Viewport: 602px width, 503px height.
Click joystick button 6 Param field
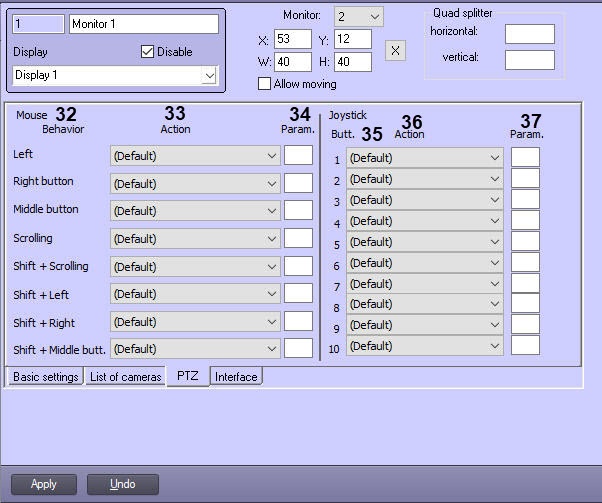pos(525,262)
